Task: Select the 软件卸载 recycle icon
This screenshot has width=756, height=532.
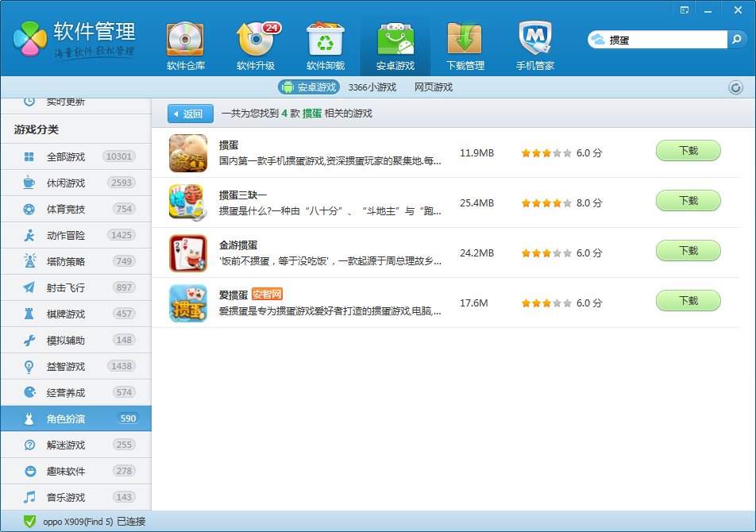Action: click(x=326, y=40)
